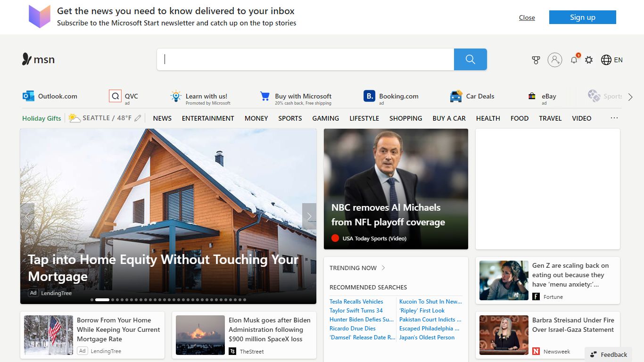644x362 pixels.
Task: Click the blue search magnifier button
Action: [x=470, y=59]
